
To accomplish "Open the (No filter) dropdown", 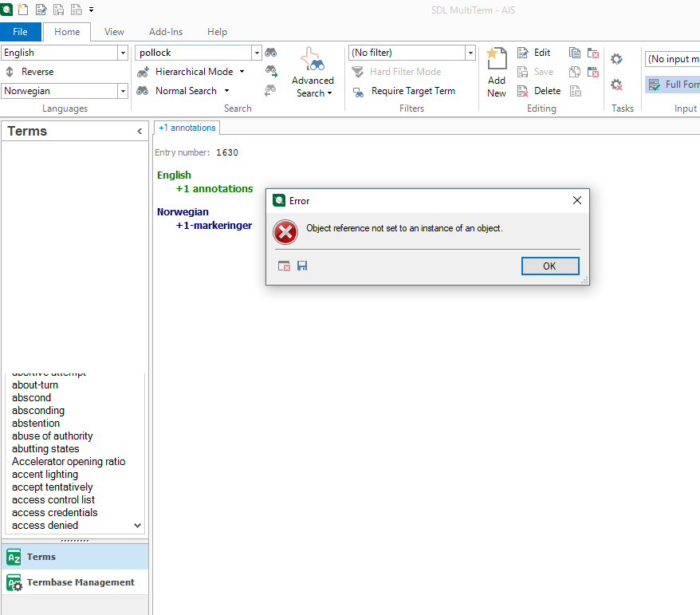I will [x=470, y=53].
